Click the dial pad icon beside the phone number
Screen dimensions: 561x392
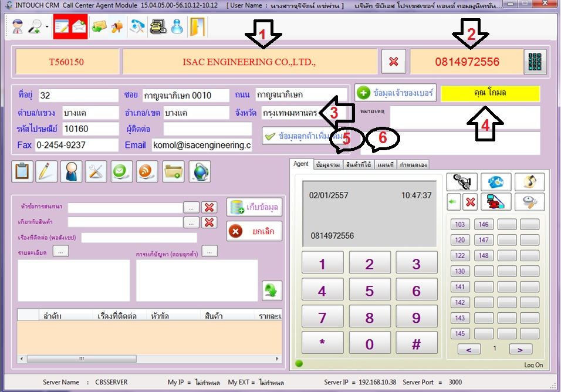click(x=535, y=62)
